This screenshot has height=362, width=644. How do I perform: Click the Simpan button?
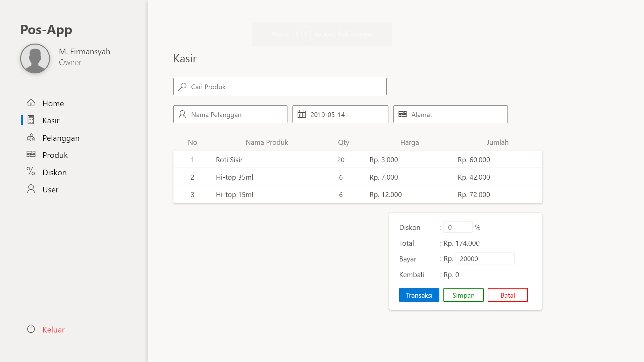pos(463,295)
